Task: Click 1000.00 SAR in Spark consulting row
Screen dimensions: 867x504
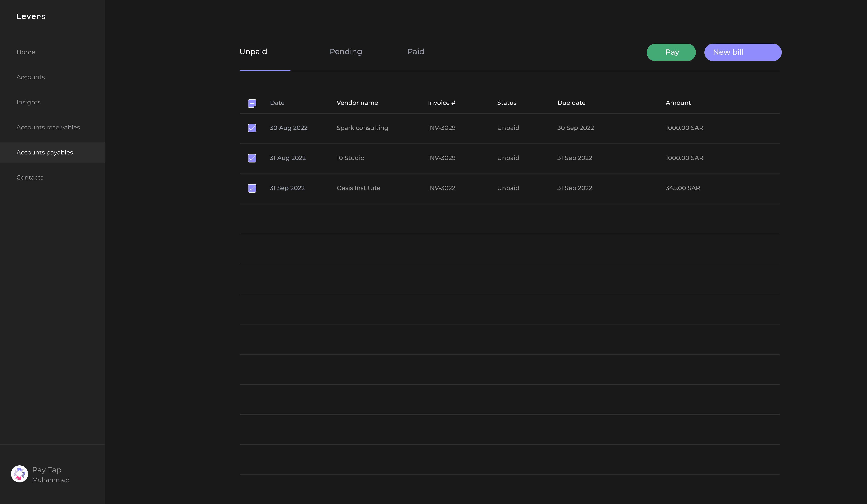Action: pyautogui.click(x=684, y=128)
